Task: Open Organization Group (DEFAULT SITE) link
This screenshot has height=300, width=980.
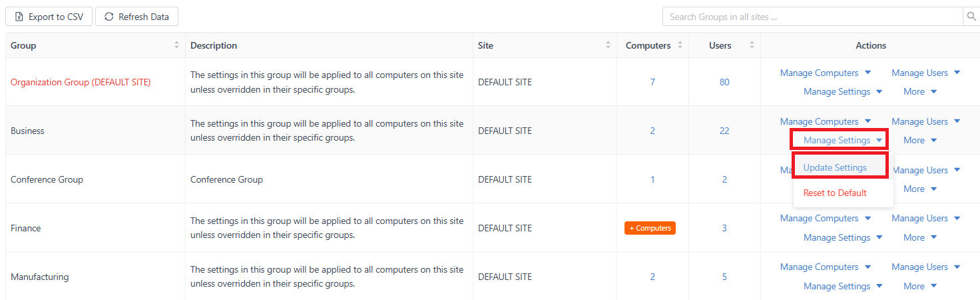Action: (81, 83)
